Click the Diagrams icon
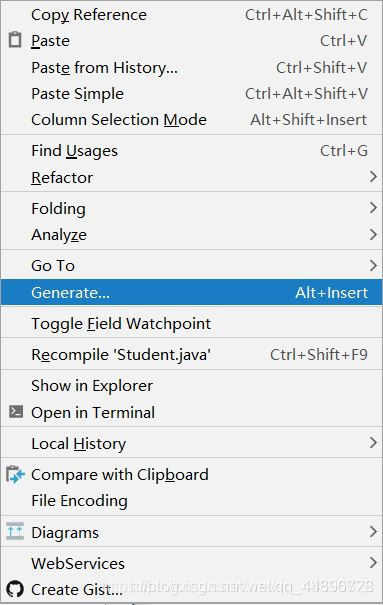Image resolution: width=383 pixels, height=605 pixels. (15, 531)
